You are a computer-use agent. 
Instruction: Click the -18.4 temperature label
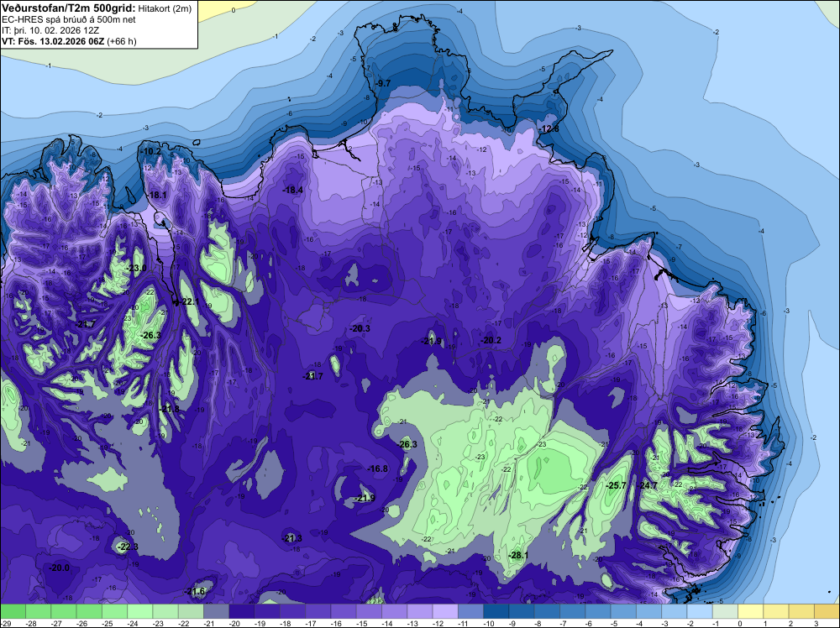point(292,190)
